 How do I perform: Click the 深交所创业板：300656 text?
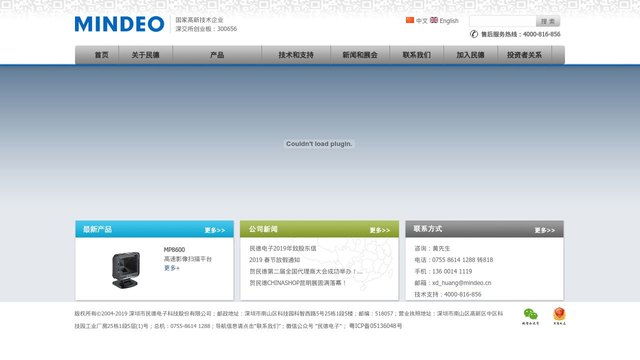click(x=206, y=29)
